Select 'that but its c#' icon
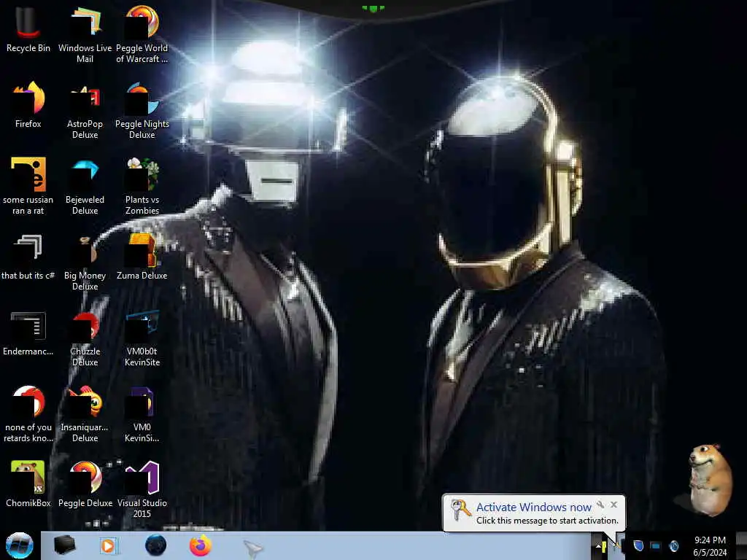The height and width of the screenshot is (560, 747). click(28, 256)
